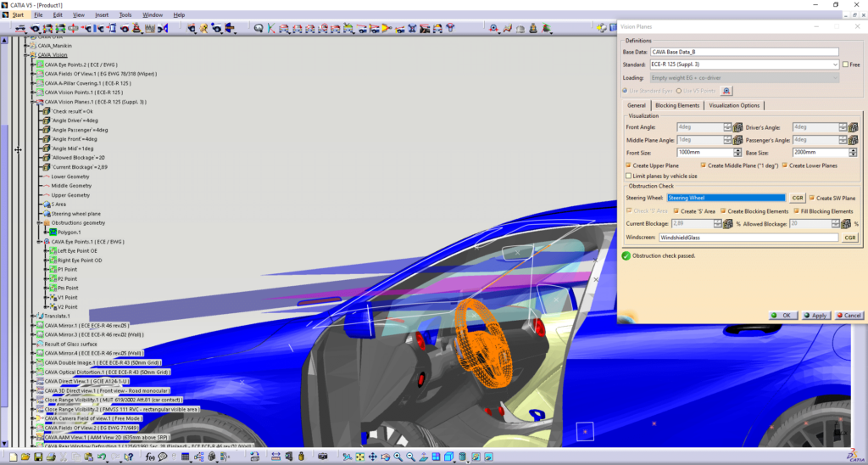868x465 pixels.
Task: Click the Normal View icon
Action: click(424, 457)
